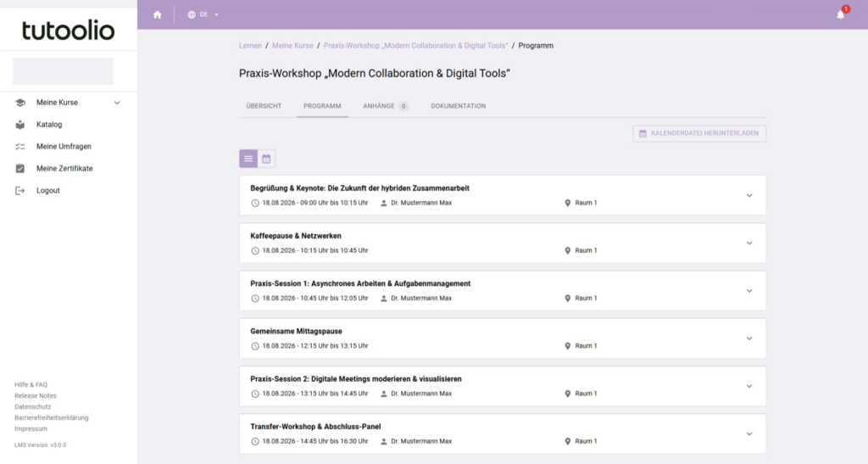Screen dimensions: 868x464
Task: Click location pin in Kaffeepause row
Action: [567, 251]
